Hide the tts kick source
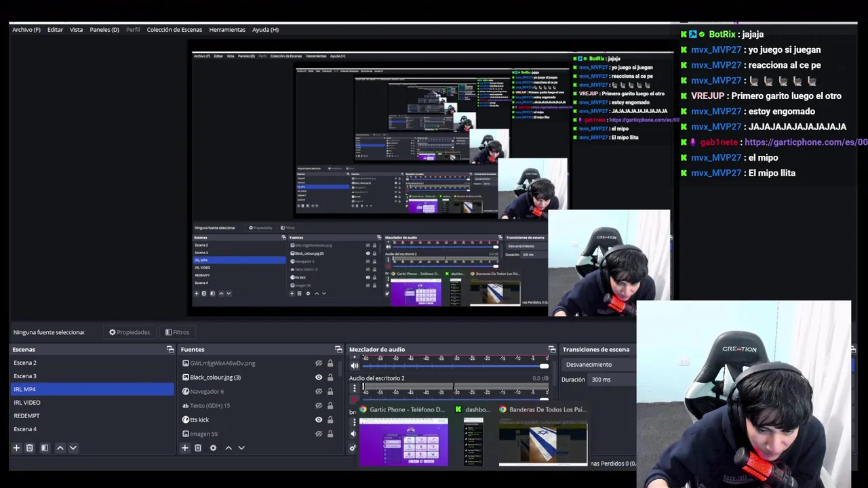868x488 pixels. coord(319,420)
